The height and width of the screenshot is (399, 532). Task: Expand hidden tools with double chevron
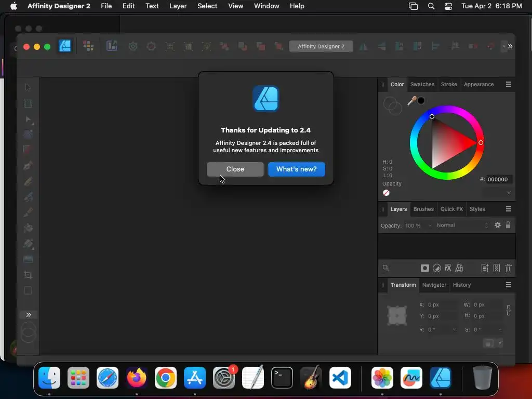(x=29, y=315)
